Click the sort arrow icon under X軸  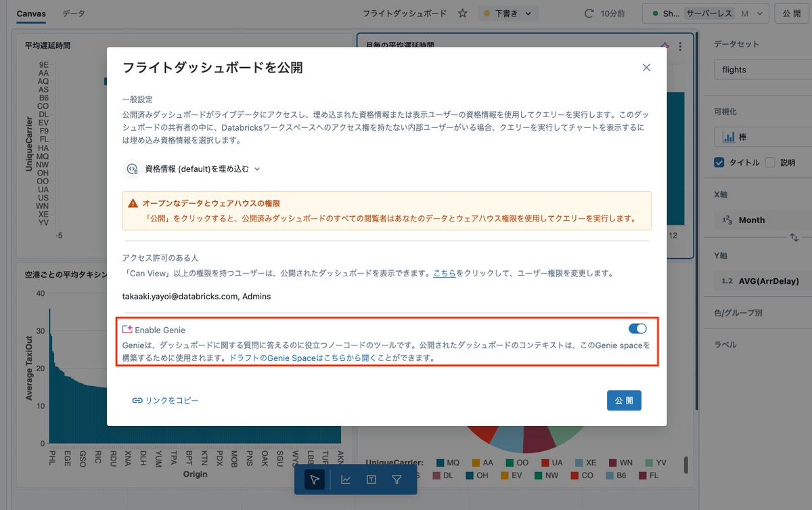[x=793, y=238]
